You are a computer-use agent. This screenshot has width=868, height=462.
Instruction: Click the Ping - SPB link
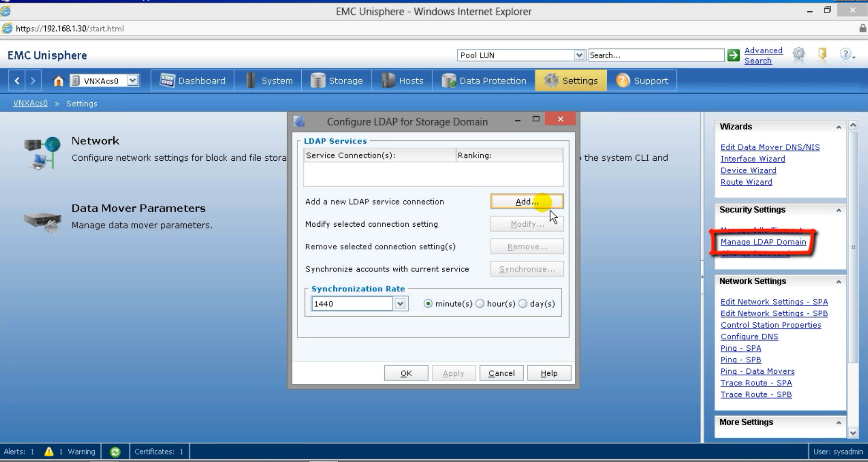pos(741,360)
